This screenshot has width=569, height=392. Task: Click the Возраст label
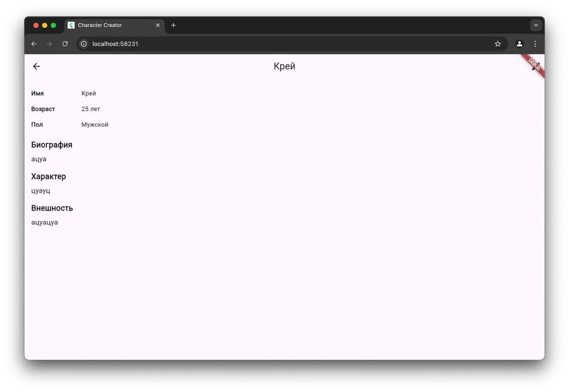click(43, 109)
